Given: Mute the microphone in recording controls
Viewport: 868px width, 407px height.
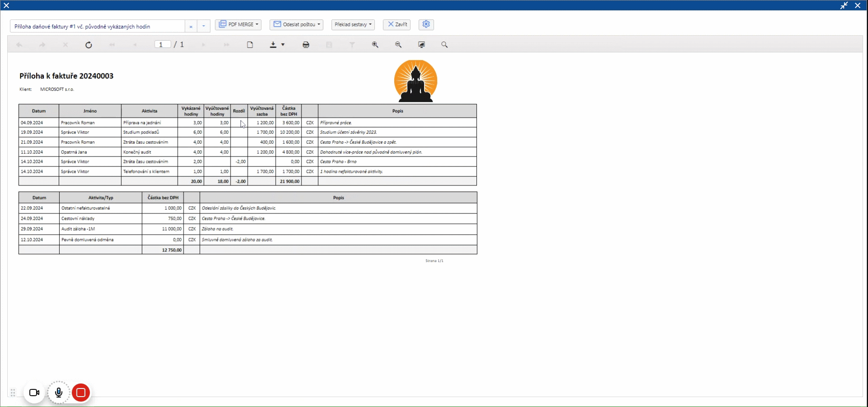Looking at the screenshot, I should point(59,393).
